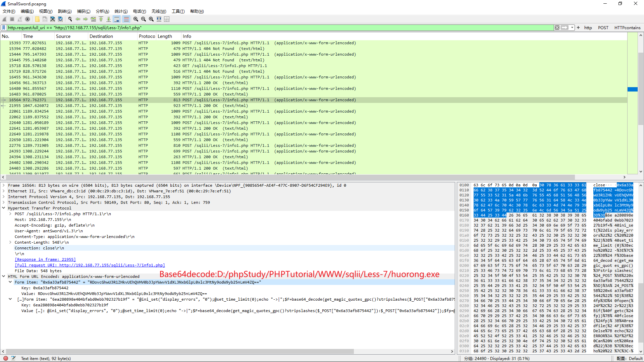Click zoom in magnifier toolbar icon
Viewport: 644px width, 362px height.
coord(136,19)
